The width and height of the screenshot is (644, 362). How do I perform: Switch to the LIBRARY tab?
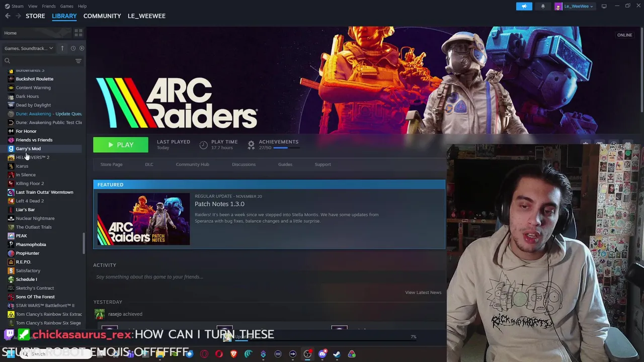[x=64, y=16]
